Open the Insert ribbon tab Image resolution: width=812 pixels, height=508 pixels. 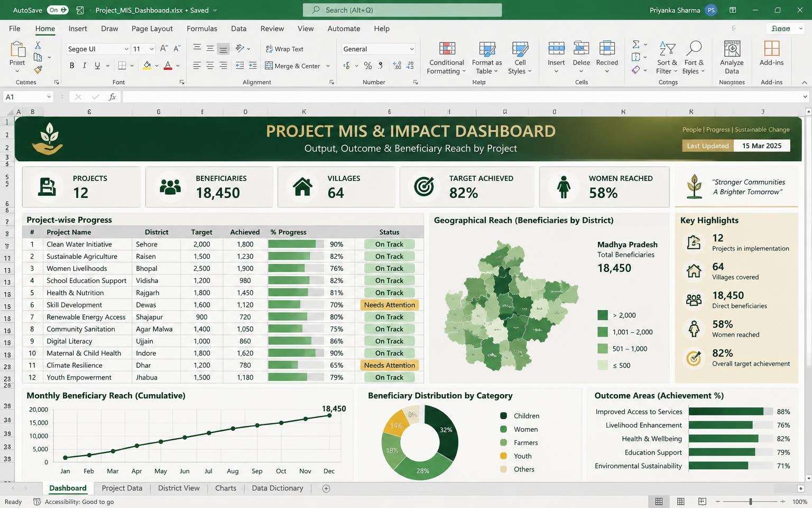78,29
